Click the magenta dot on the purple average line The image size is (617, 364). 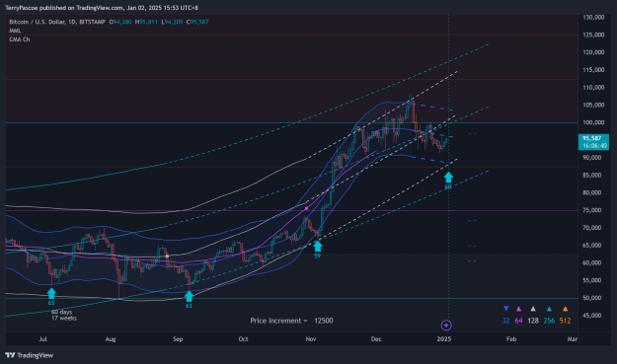(x=307, y=208)
